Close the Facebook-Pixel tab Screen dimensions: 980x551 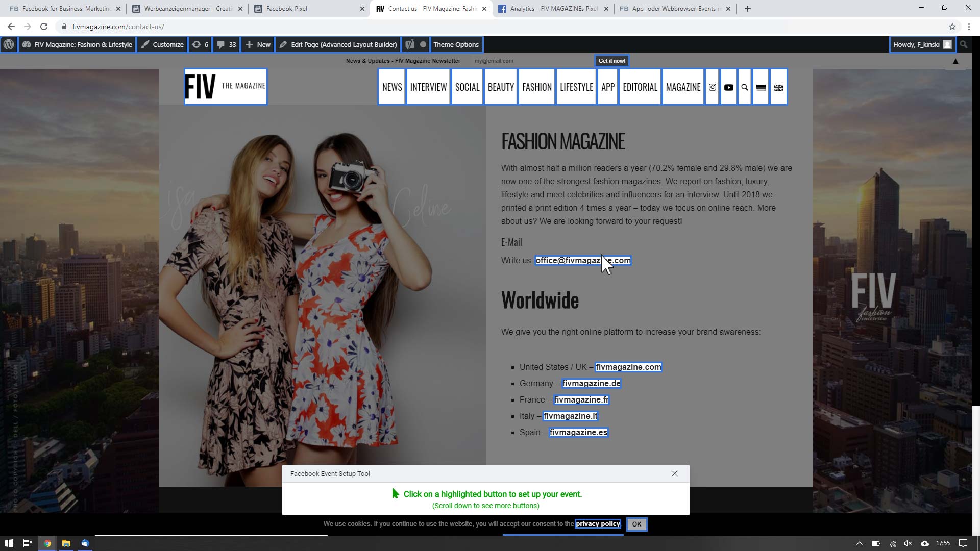(x=362, y=9)
